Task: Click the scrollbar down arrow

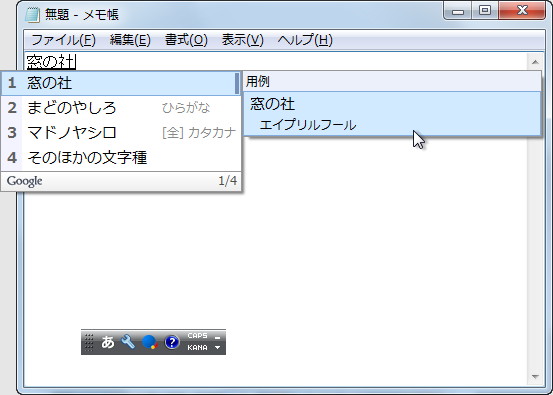Action: [535, 377]
